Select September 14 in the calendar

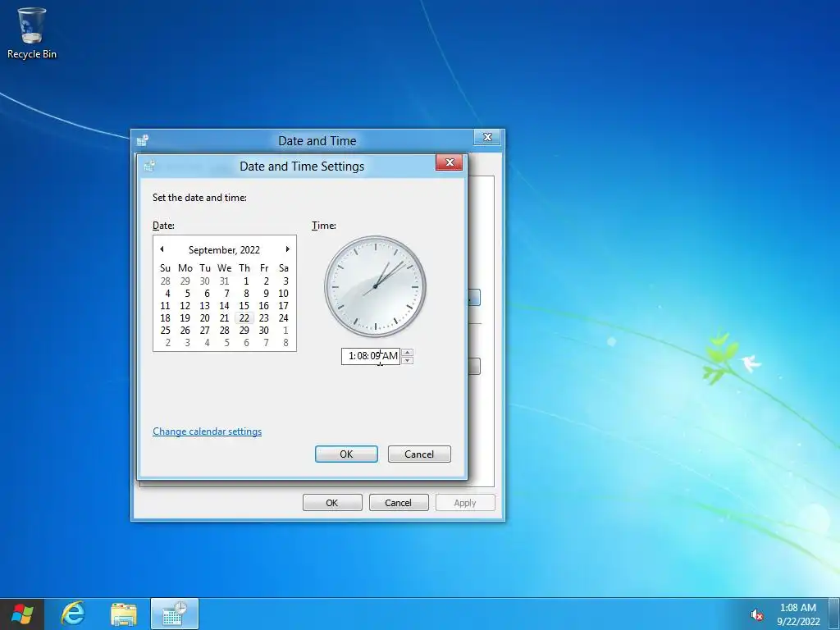[225, 305]
